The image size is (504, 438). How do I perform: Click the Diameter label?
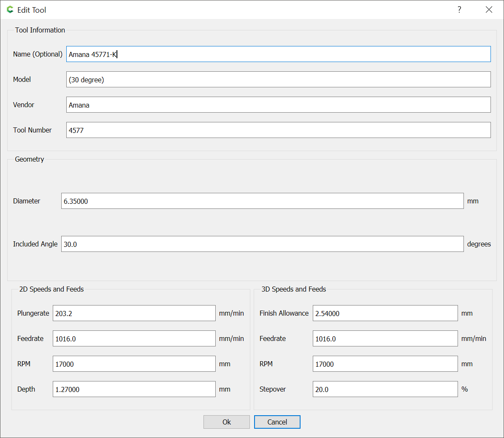tap(26, 201)
